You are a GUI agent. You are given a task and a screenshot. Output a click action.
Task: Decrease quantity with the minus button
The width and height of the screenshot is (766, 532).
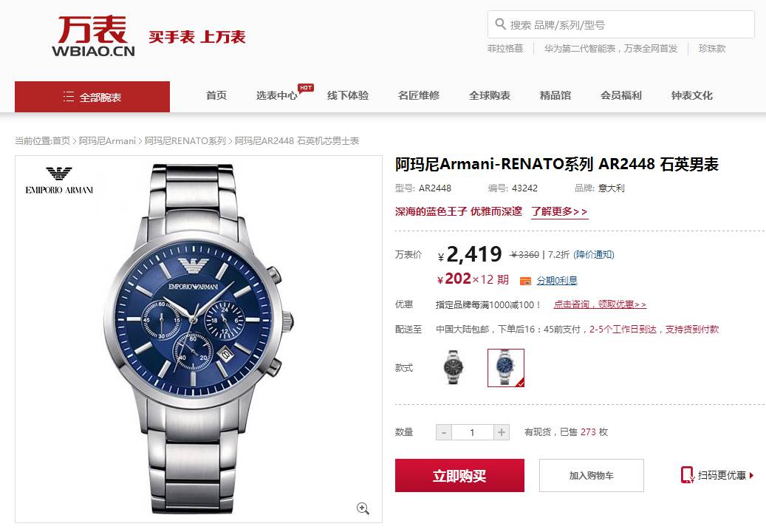coord(444,432)
